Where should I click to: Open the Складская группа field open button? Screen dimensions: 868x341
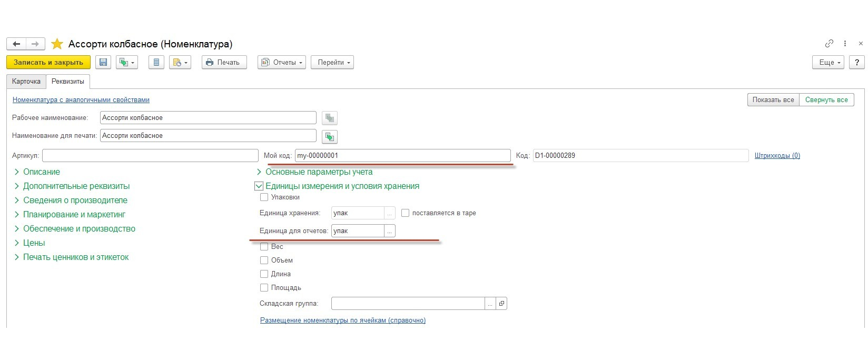coord(501,304)
